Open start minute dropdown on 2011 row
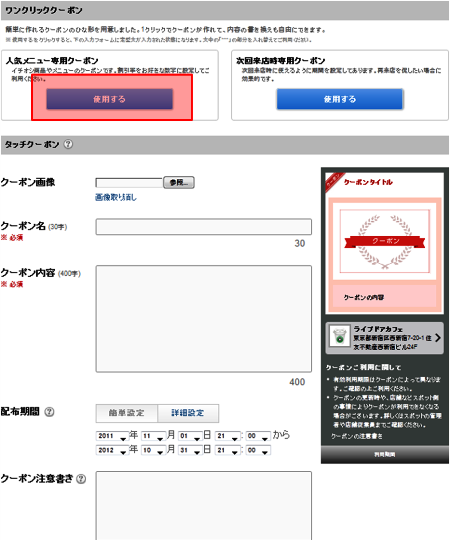450x540 pixels. (x=258, y=436)
